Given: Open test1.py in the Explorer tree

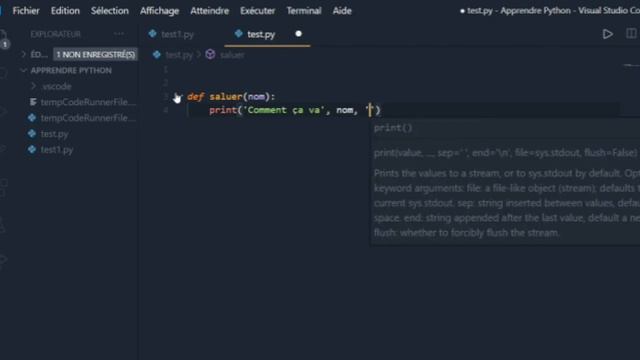Looking at the screenshot, I should 57,150.
